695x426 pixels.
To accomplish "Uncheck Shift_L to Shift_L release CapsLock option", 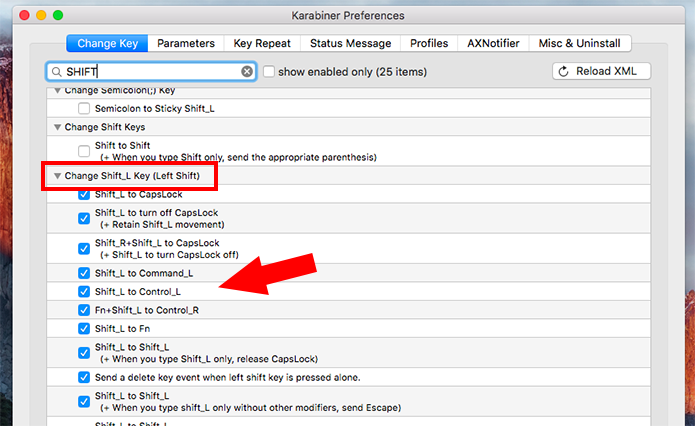I will pyautogui.click(x=84, y=352).
